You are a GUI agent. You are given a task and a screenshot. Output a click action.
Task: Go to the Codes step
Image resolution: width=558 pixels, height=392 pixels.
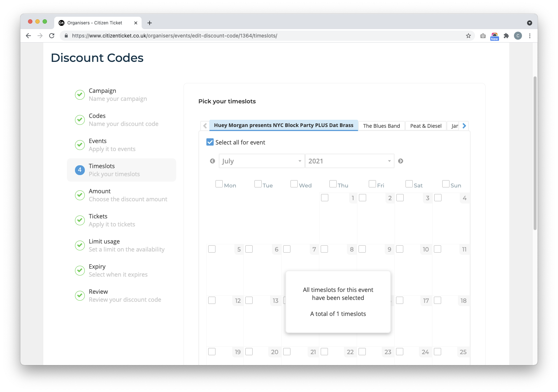122,120
